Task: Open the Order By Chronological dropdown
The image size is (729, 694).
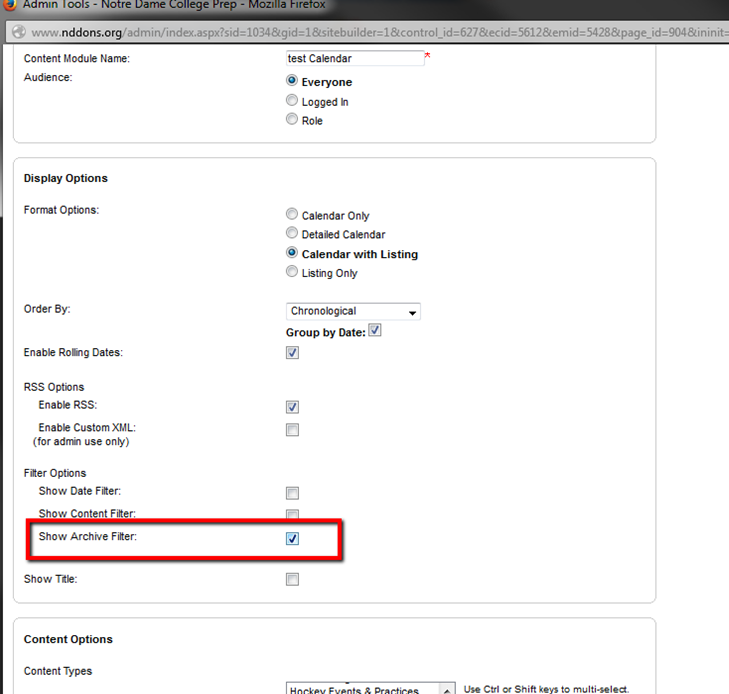Action: point(353,311)
